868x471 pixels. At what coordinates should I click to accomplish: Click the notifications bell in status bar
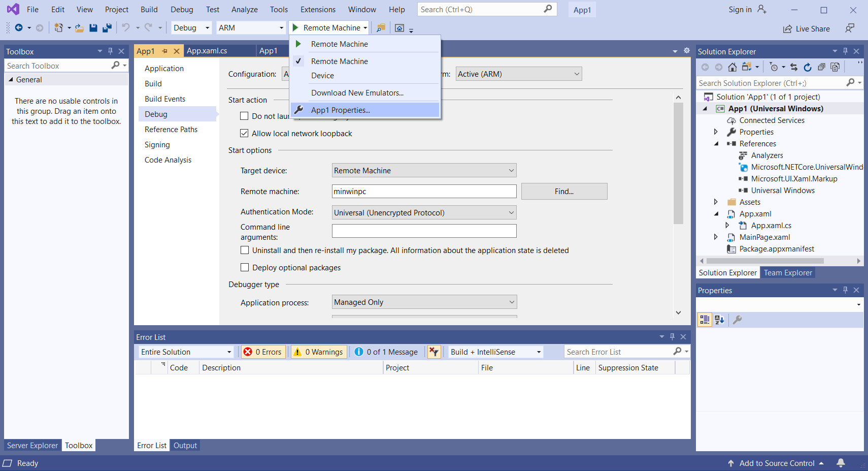(x=841, y=463)
